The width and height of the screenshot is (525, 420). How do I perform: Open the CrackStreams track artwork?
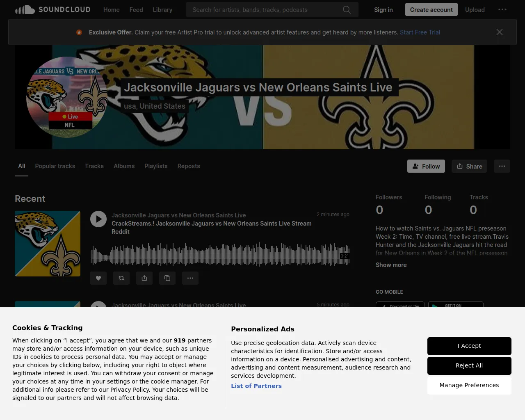(x=48, y=244)
